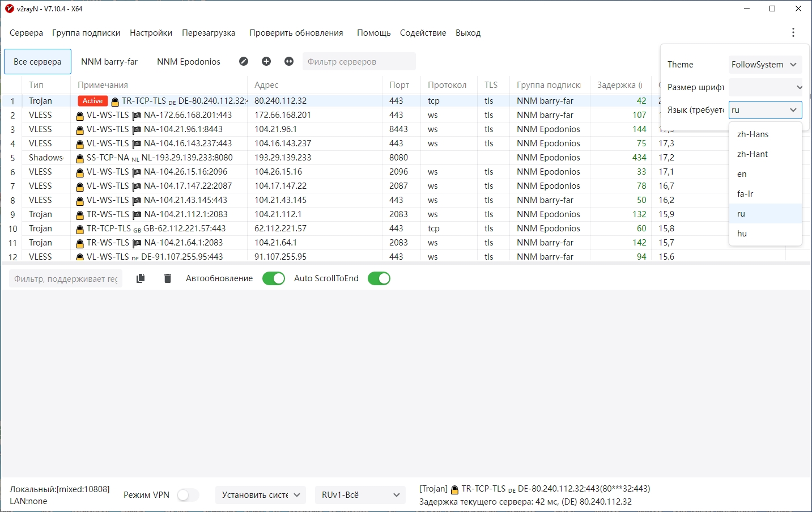Click row number 12 header
812x512 pixels.
pos(12,257)
